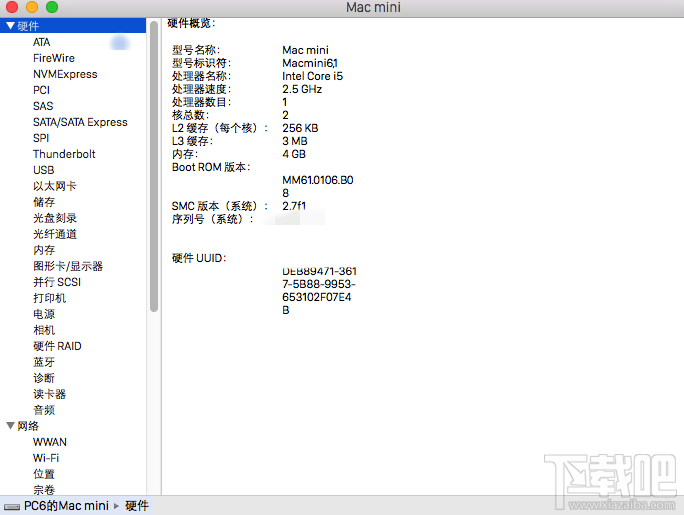Click the 硬件概览 overview heading
The height and width of the screenshot is (515, 684).
191,23
